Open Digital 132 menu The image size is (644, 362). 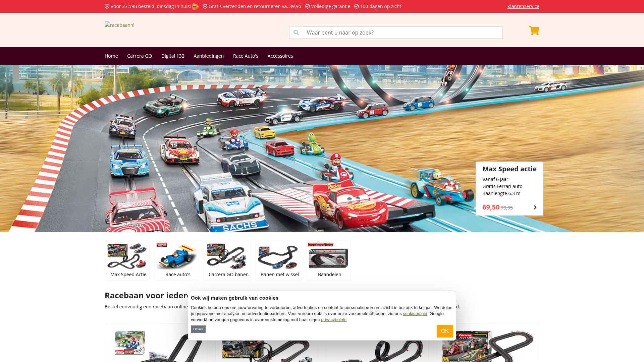pos(173,56)
